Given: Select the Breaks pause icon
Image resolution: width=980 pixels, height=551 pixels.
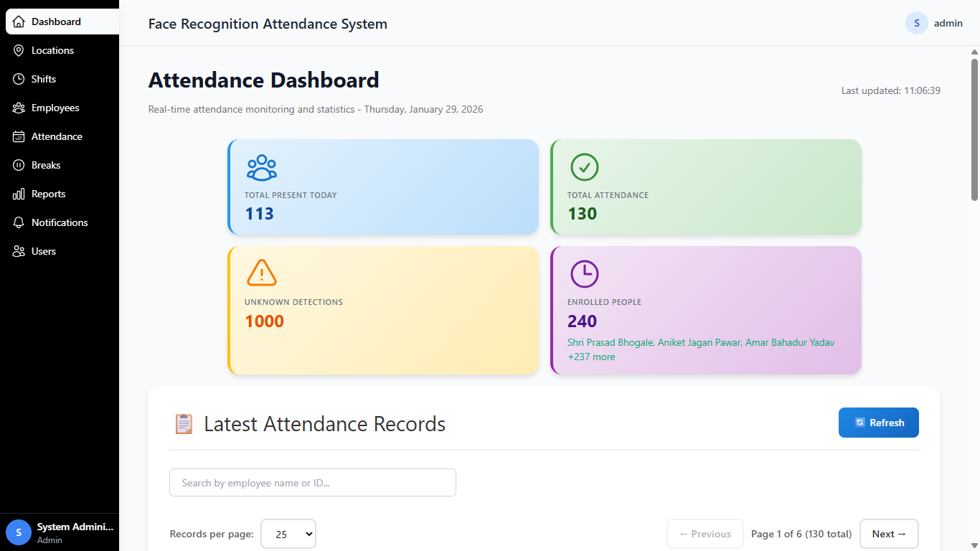Looking at the screenshot, I should click(18, 165).
